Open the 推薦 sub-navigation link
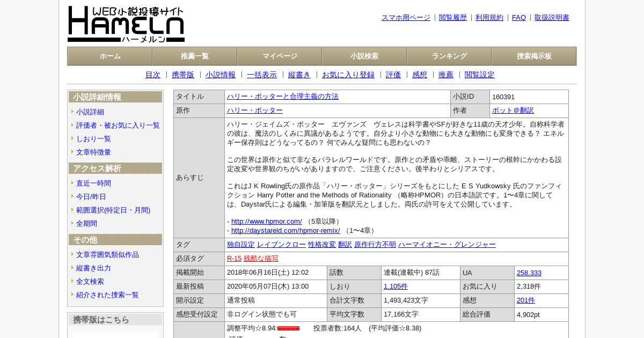Screen dimensions: 644x338 pos(446,75)
